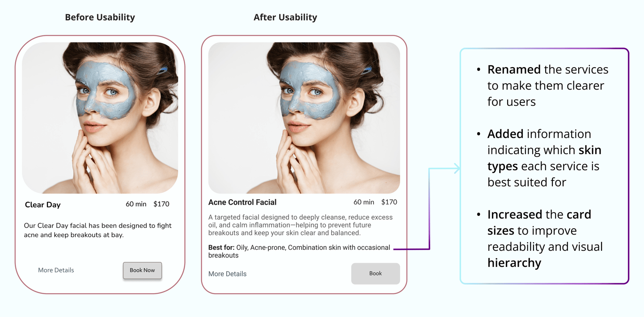Image resolution: width=644 pixels, height=317 pixels.
Task: Click the arrowhead pointing to the notes box
Action: (x=456, y=168)
